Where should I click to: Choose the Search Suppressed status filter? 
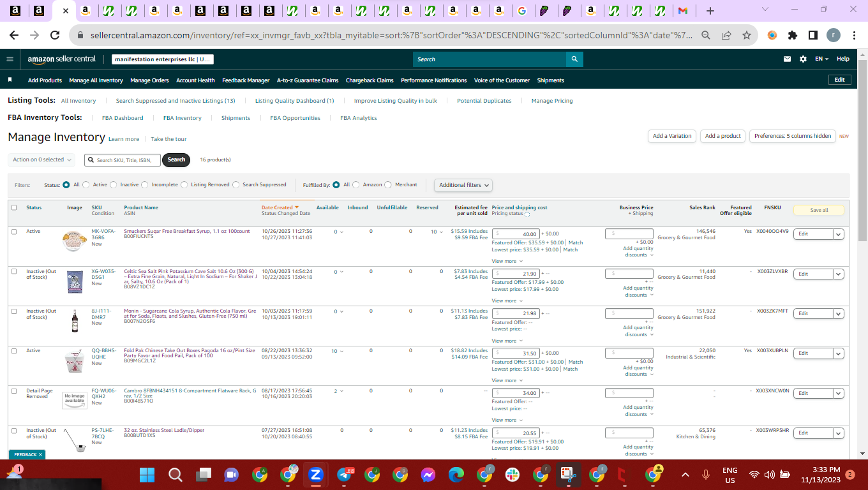[x=236, y=185]
